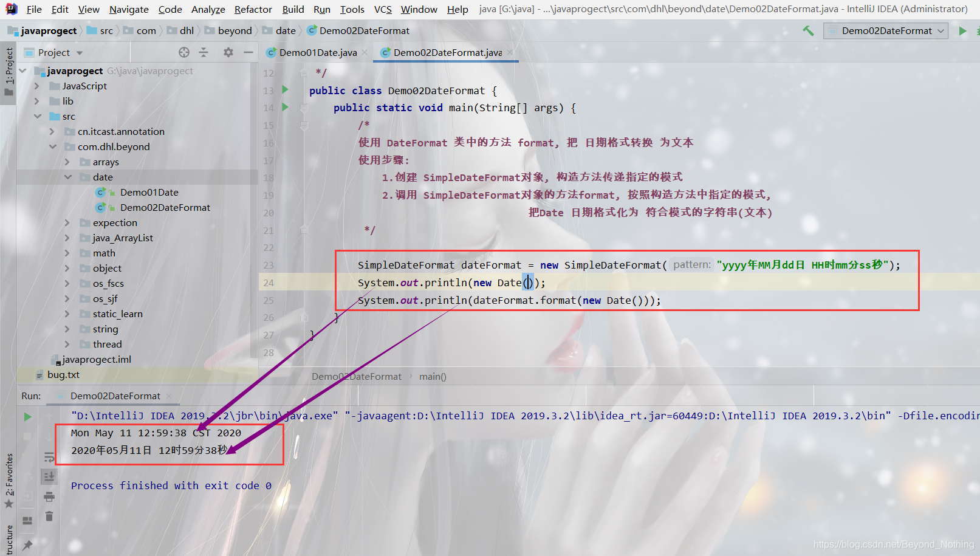Select the Scroll-from-source crosshair icon
This screenshot has width=980, height=556.
(x=184, y=52)
